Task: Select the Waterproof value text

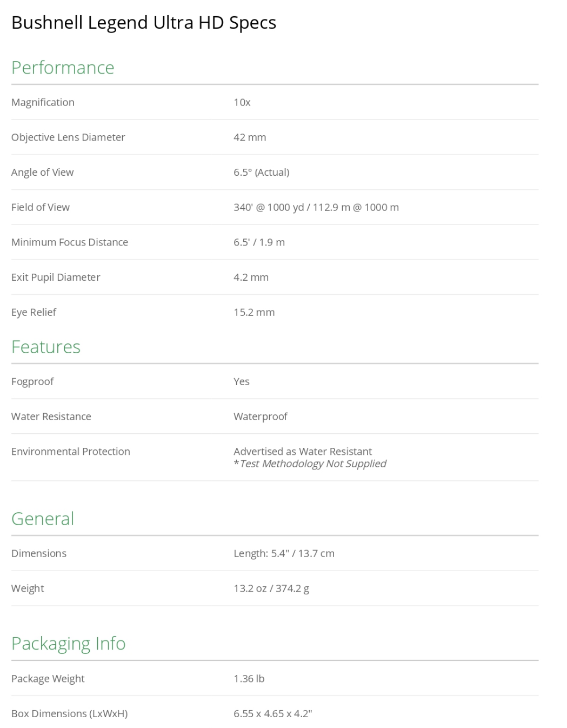Action: 261,416
